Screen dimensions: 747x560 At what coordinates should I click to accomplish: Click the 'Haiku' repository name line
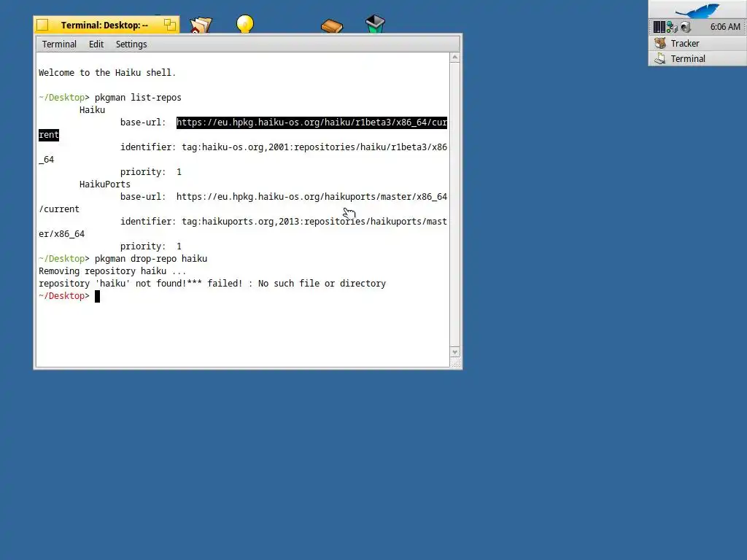coord(92,110)
